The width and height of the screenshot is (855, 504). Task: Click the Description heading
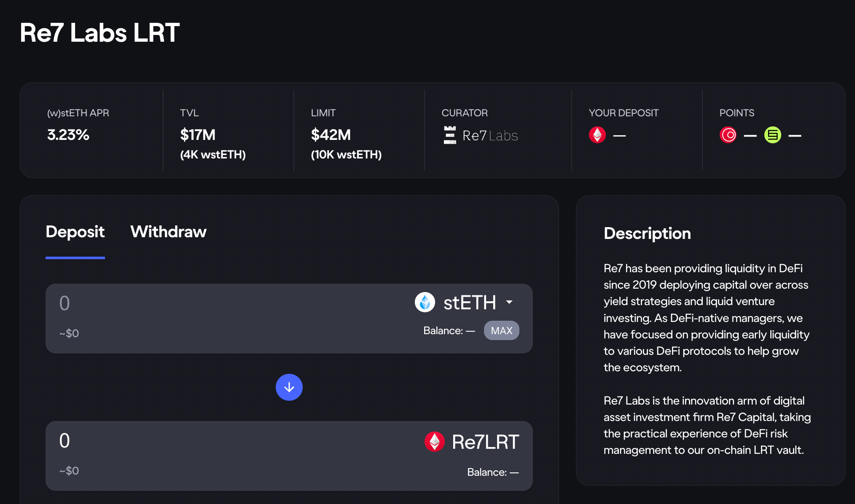tap(647, 233)
